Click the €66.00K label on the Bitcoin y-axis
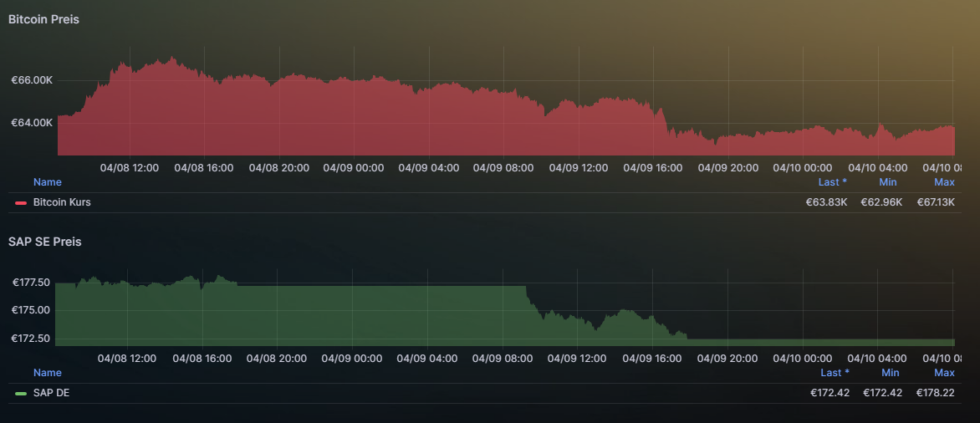 (x=32, y=80)
